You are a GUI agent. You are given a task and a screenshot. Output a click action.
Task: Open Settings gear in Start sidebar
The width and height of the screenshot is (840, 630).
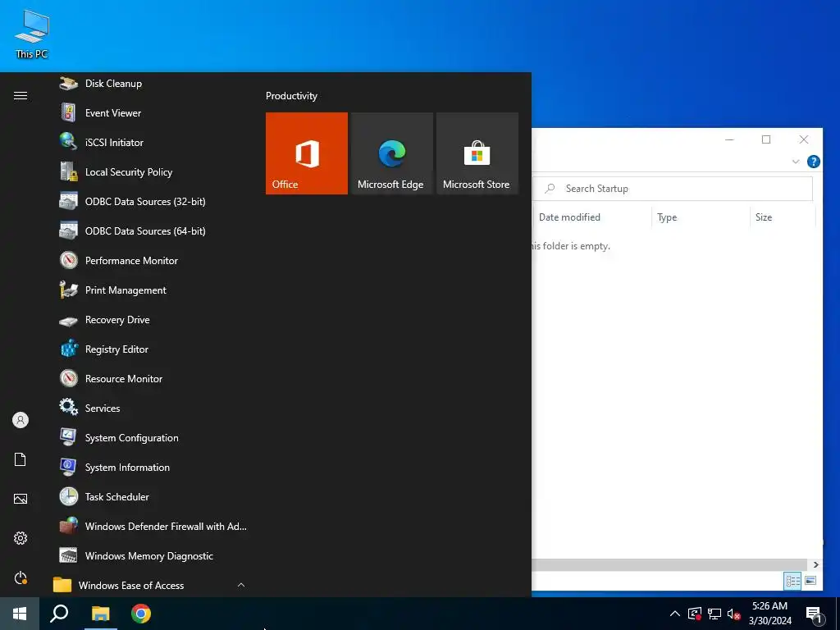pos(21,538)
